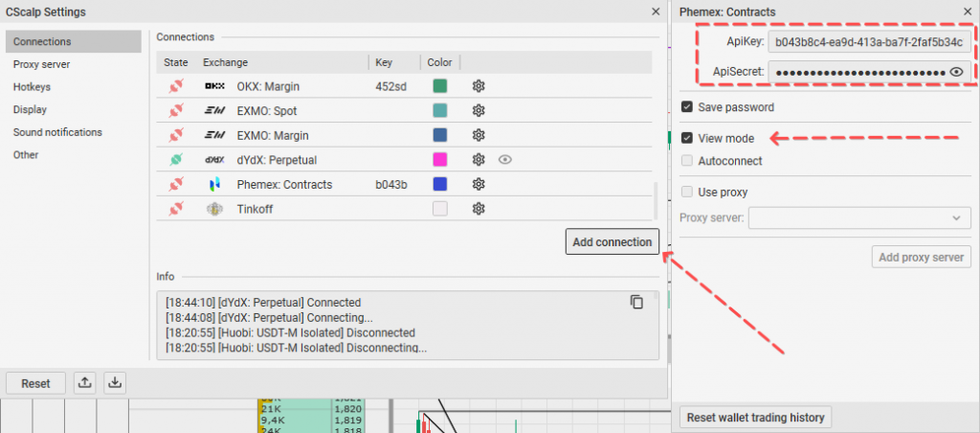Pick the teal color swatch for EXMO: Spot
The height and width of the screenshot is (433, 980).
(x=440, y=111)
